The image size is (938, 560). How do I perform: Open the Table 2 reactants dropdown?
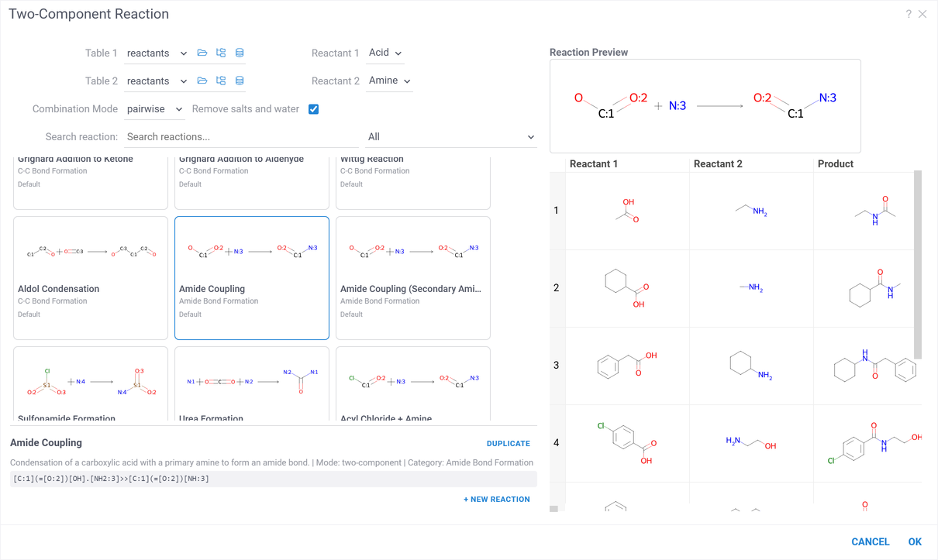click(157, 81)
